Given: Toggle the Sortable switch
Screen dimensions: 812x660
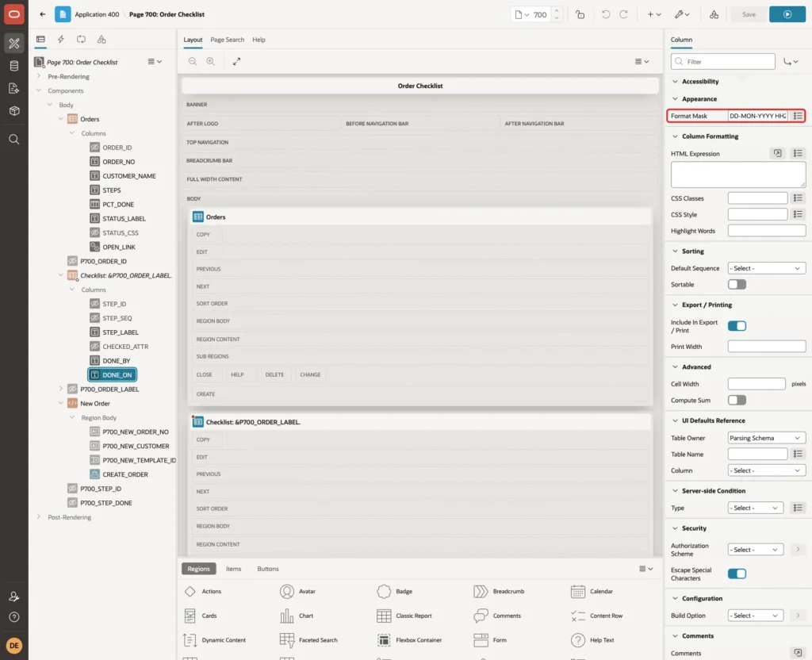Looking at the screenshot, I should [737, 285].
